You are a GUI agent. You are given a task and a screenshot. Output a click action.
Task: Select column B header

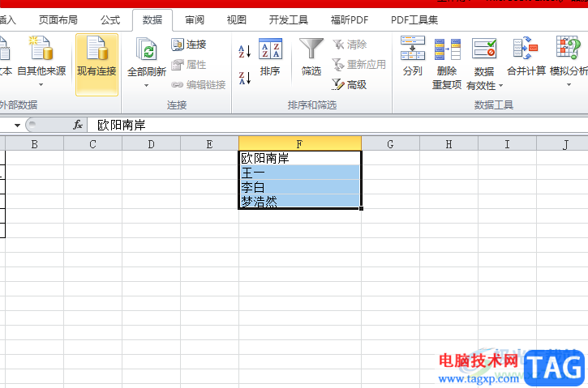pyautogui.click(x=35, y=144)
